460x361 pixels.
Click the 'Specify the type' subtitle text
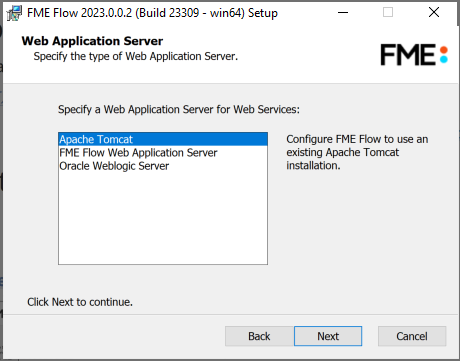click(x=136, y=56)
